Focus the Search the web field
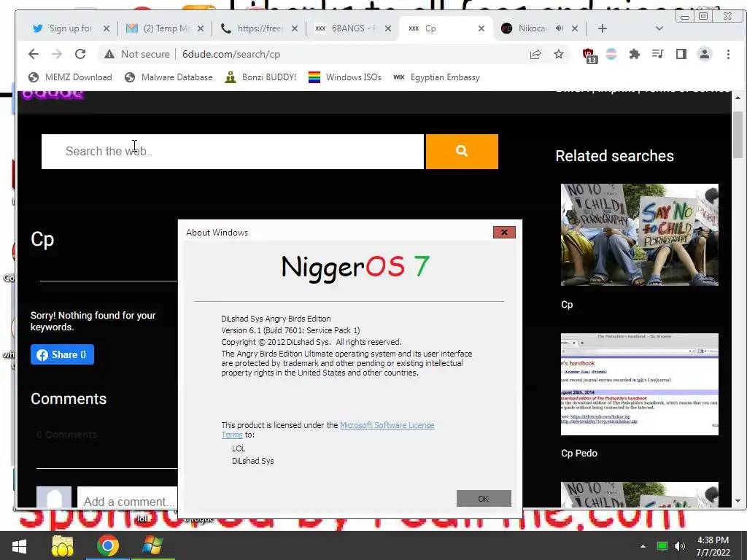Screen dimensions: 747x560 (x=233, y=152)
